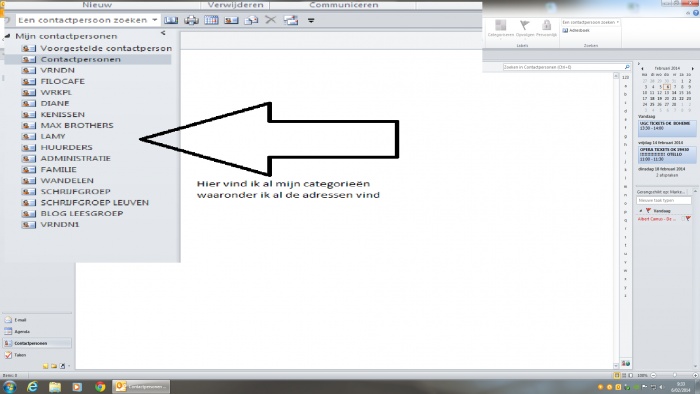Open Google Chrome from the taskbar

pyautogui.click(x=100, y=386)
